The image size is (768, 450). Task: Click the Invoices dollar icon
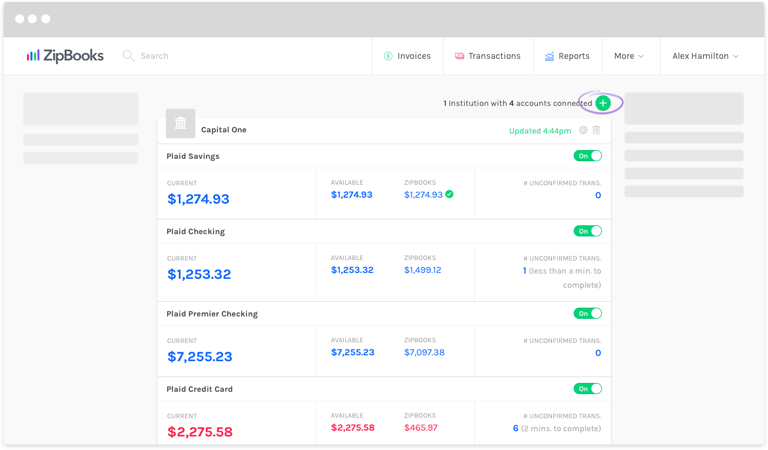pyautogui.click(x=388, y=56)
